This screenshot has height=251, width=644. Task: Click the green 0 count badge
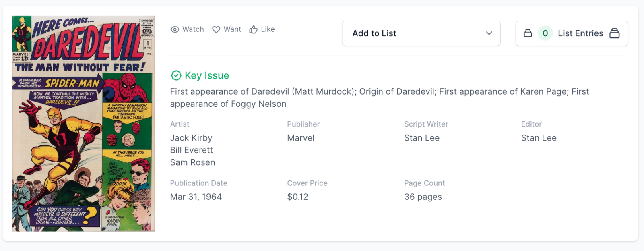pyautogui.click(x=545, y=33)
